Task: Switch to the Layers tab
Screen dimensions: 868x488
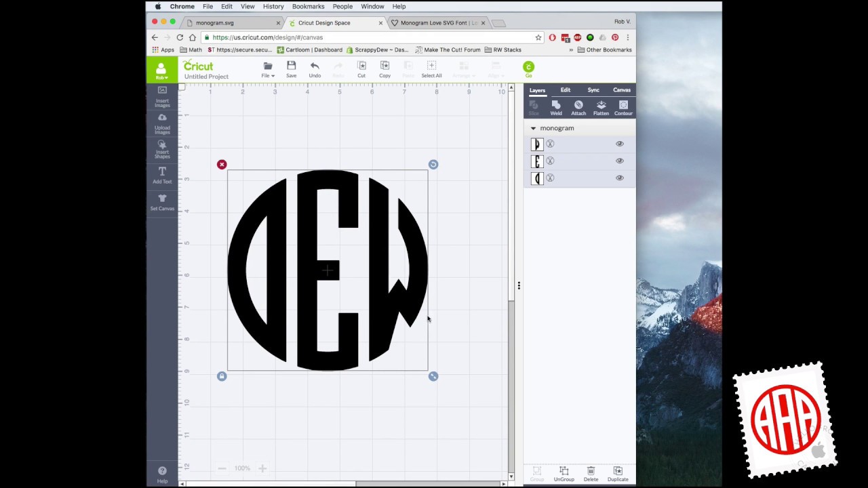Action: click(537, 90)
